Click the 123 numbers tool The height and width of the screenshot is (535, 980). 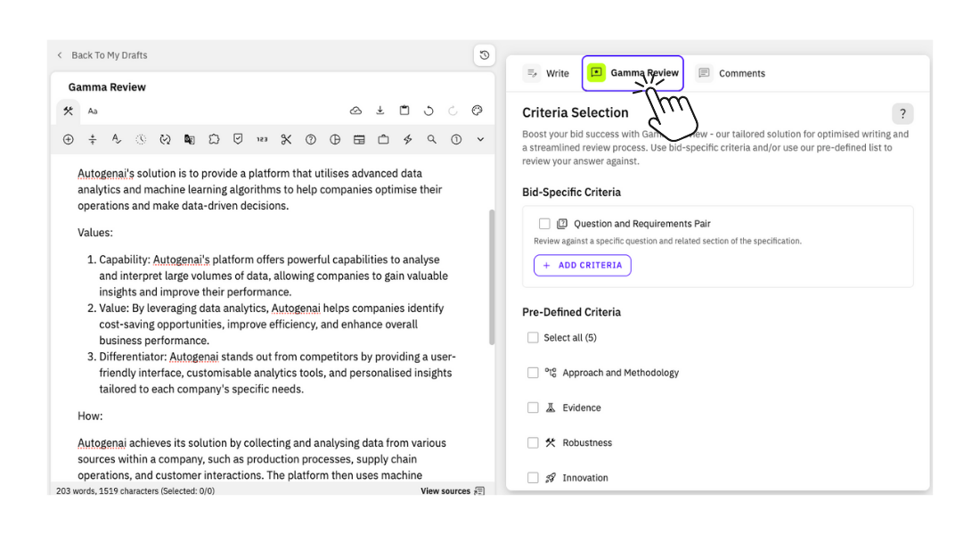[x=262, y=139]
